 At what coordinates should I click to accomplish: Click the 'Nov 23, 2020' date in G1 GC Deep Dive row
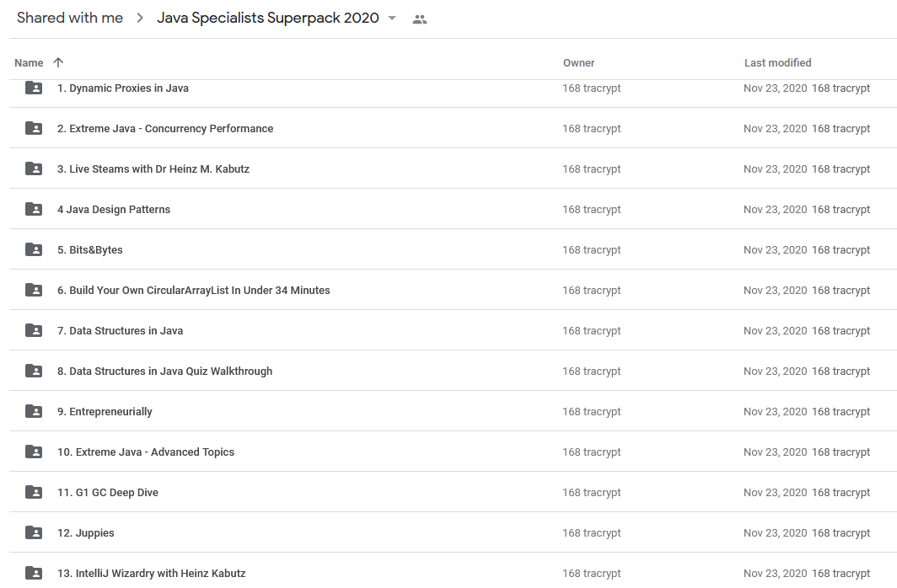[775, 493]
